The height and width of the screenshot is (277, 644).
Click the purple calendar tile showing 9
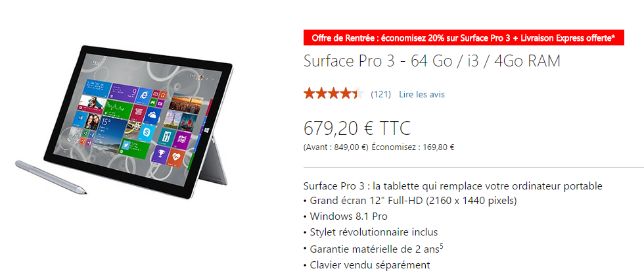click(124, 93)
